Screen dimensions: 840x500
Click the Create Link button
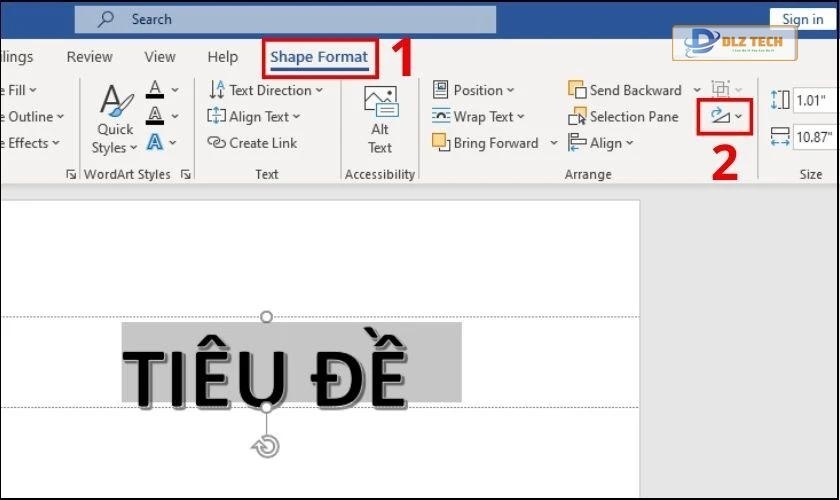(252, 143)
